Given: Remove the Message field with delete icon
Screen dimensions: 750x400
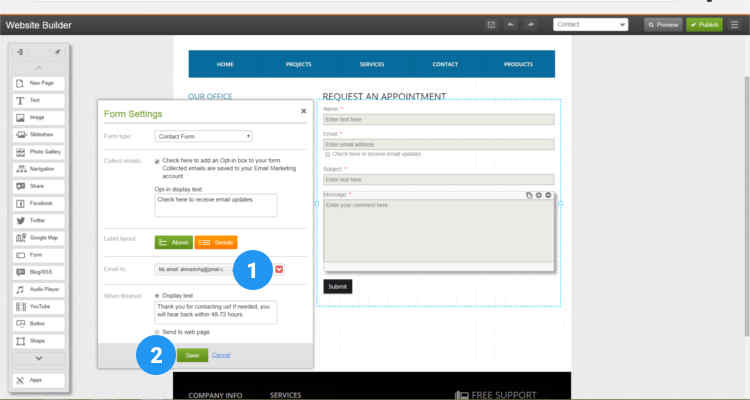Looking at the screenshot, I should point(548,195).
